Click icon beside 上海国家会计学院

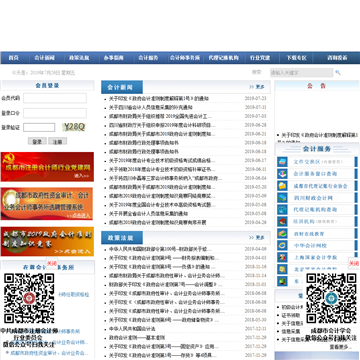click(282, 257)
